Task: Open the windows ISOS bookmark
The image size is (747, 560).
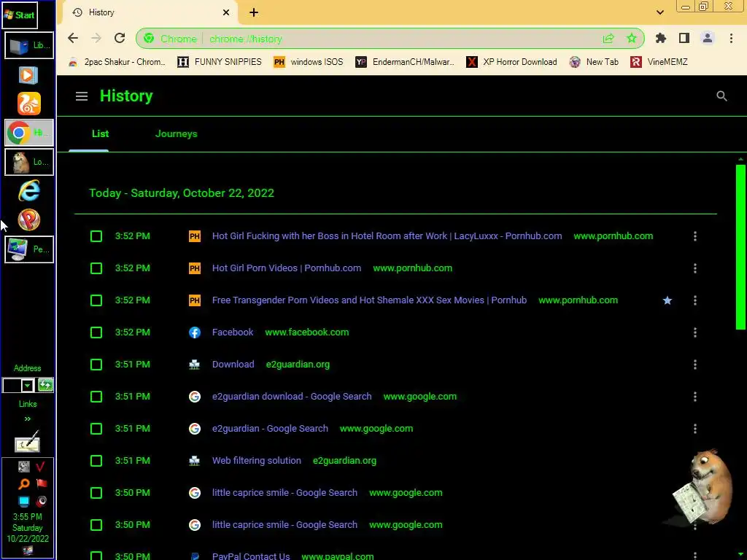Action: pos(309,62)
